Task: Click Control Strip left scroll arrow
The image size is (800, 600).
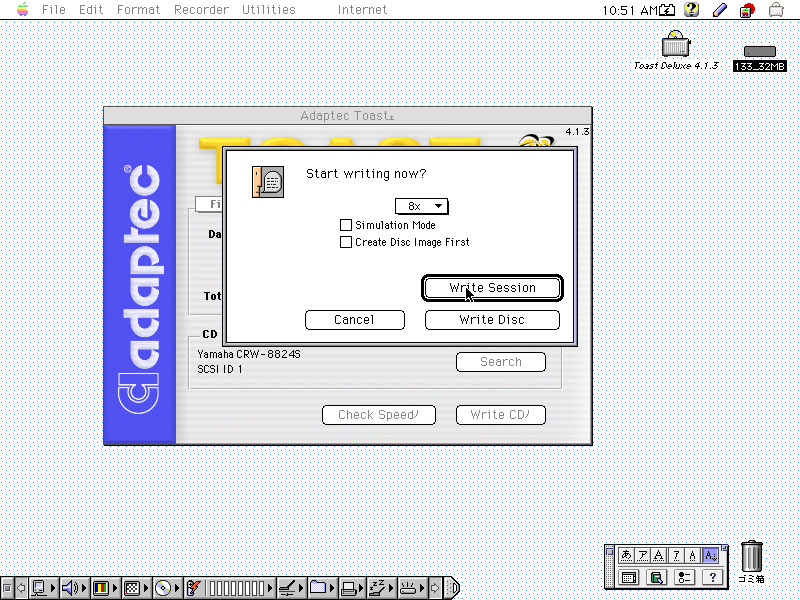Action: pyautogui.click(x=21, y=588)
